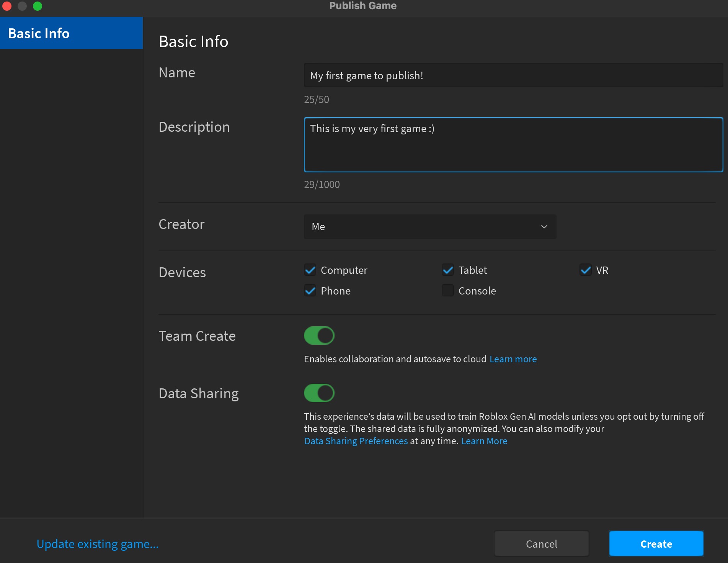The image size is (728, 563).
Task: Check the Console device checkbox
Action: 447,291
